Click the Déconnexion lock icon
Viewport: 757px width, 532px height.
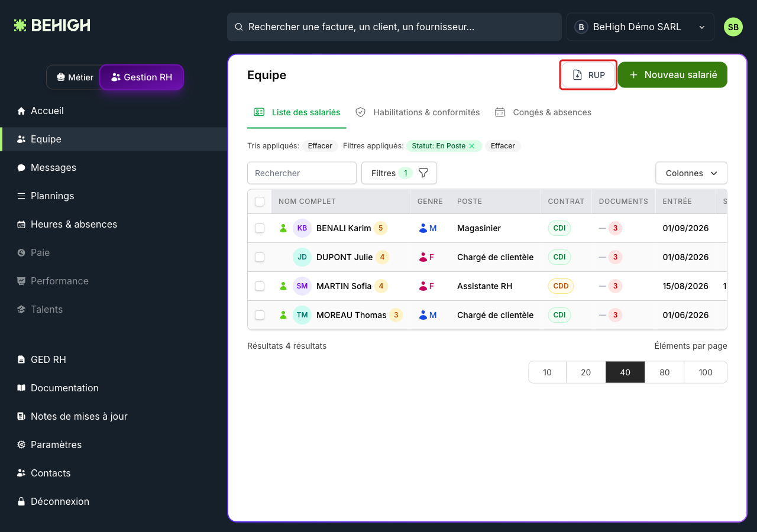tap(21, 502)
